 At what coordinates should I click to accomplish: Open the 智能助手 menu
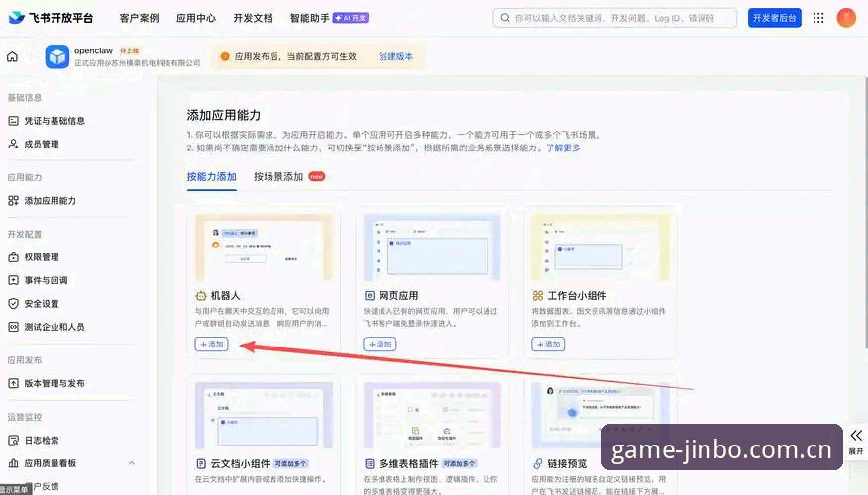click(x=309, y=18)
